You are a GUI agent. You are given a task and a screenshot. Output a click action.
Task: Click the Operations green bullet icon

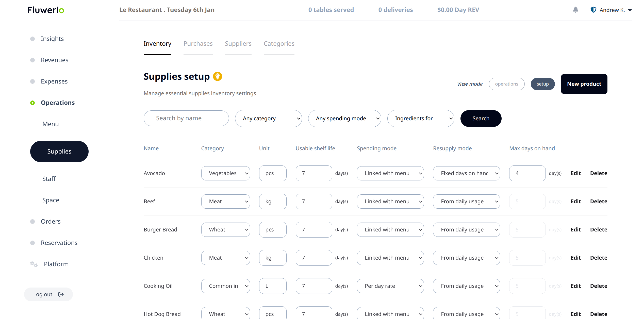pos(32,103)
